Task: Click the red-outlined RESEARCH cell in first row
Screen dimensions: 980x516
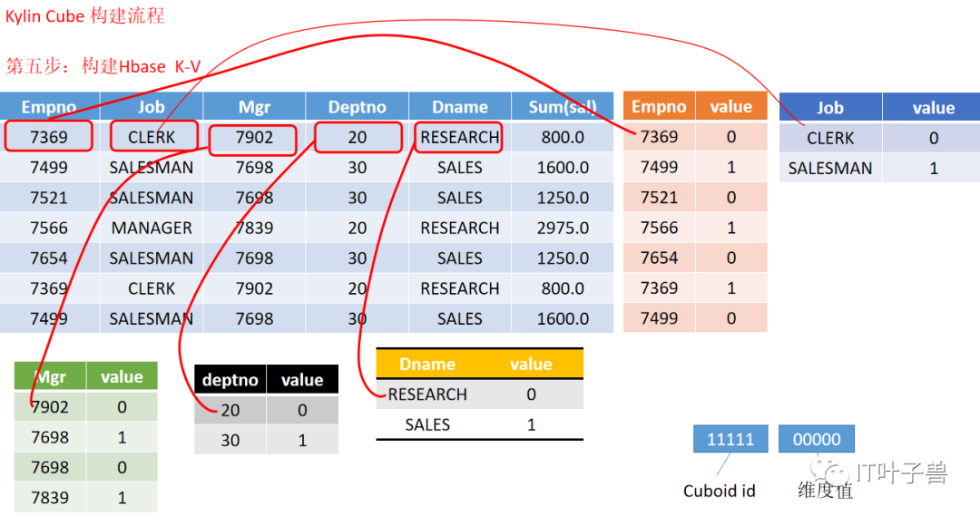Action: (x=458, y=136)
